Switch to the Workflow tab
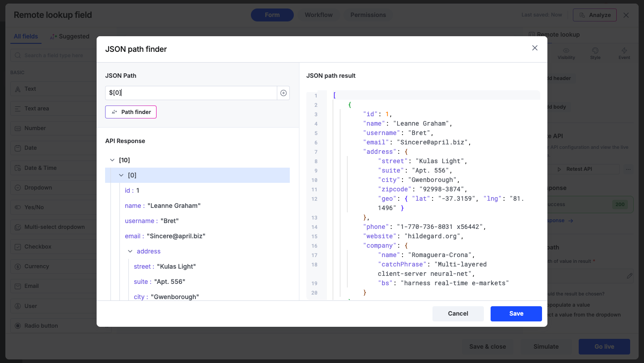This screenshot has height=363, width=644. point(318,15)
